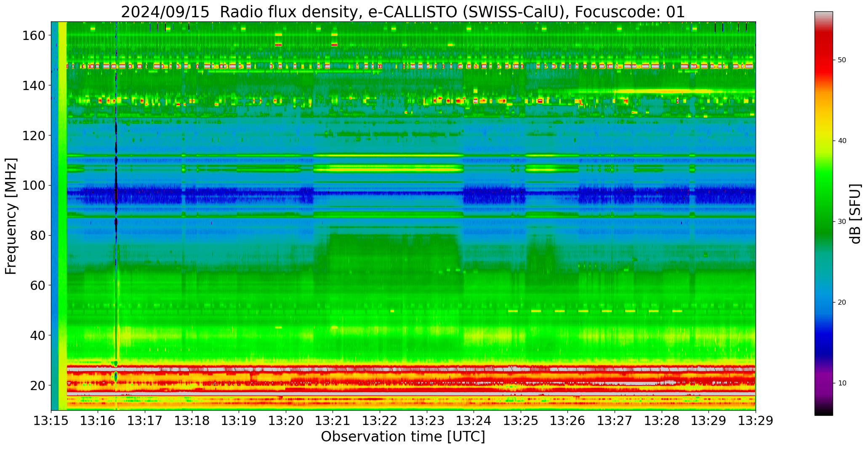Click the bright yellow band near 107 MHz at 13:22
Viewport: 868px width, 449px height.
pyautogui.click(x=388, y=169)
